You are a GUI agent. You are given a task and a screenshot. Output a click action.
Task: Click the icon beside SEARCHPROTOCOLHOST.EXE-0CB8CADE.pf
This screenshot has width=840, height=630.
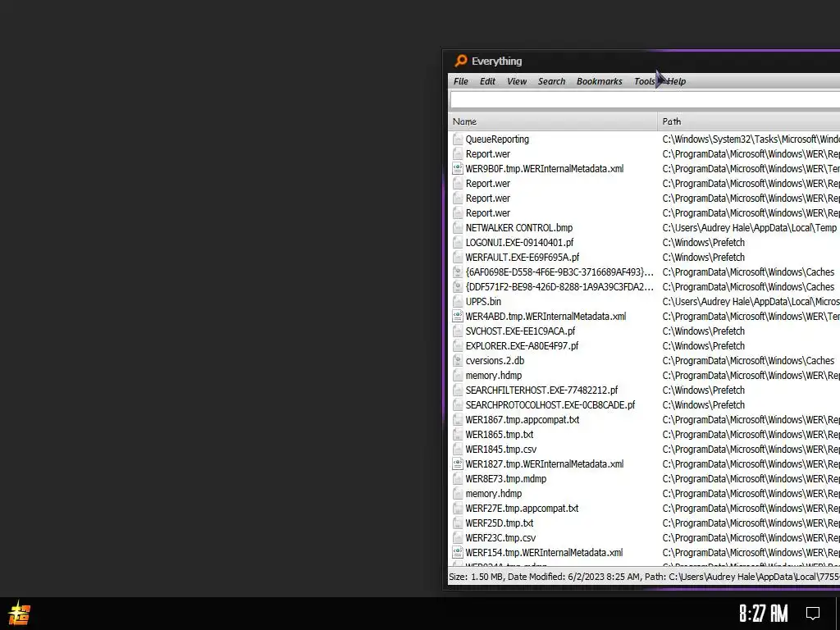pyautogui.click(x=458, y=405)
